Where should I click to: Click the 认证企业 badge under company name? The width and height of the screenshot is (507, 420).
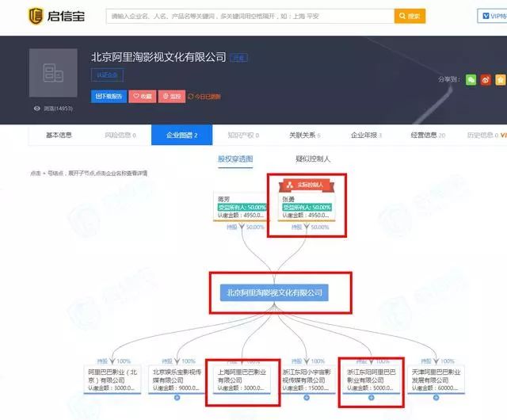pyautogui.click(x=107, y=75)
